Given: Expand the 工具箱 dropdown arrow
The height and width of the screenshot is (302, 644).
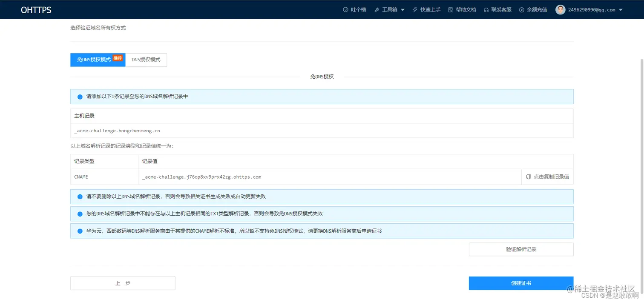Looking at the screenshot, I should [x=402, y=10].
